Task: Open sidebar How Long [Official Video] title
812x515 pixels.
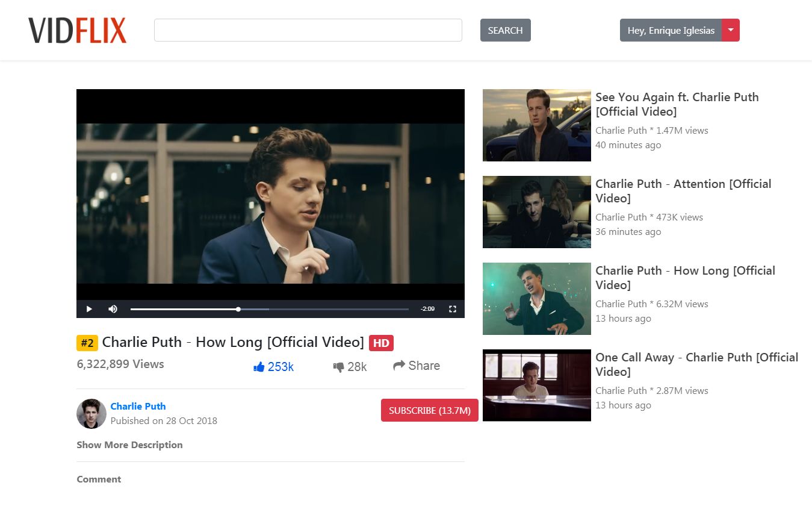Action: tap(685, 278)
